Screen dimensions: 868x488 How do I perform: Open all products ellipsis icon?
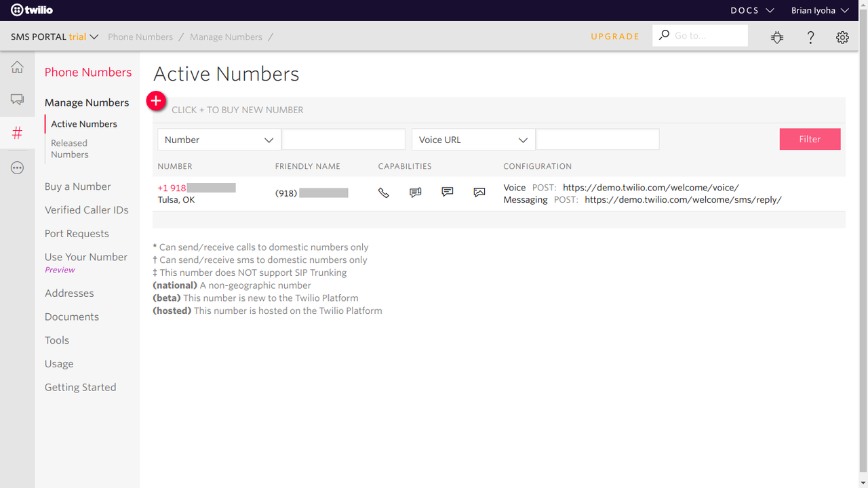coord(17,168)
